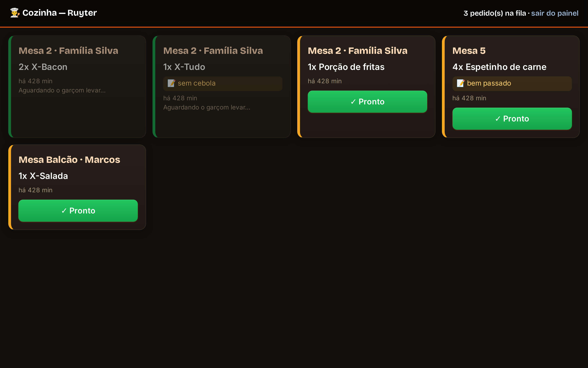The height and width of the screenshot is (368, 588).
Task: Mark Espetinho de carne order as Pronto
Action: (512, 119)
